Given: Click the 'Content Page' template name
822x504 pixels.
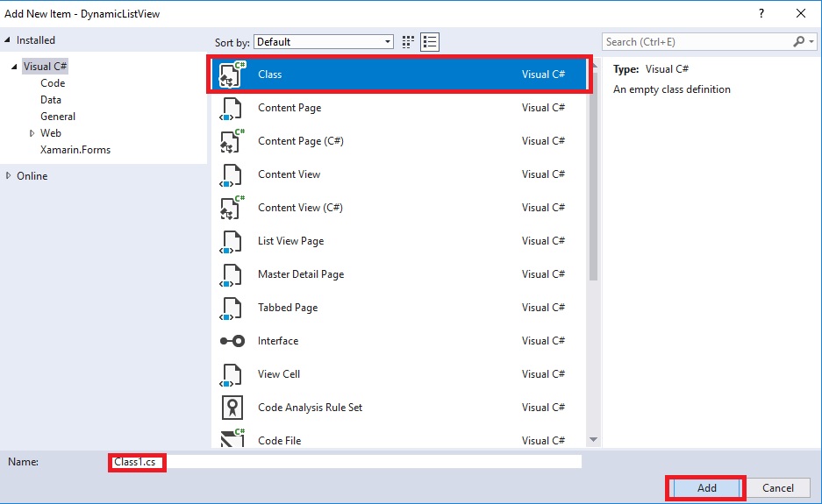Looking at the screenshot, I should click(289, 108).
